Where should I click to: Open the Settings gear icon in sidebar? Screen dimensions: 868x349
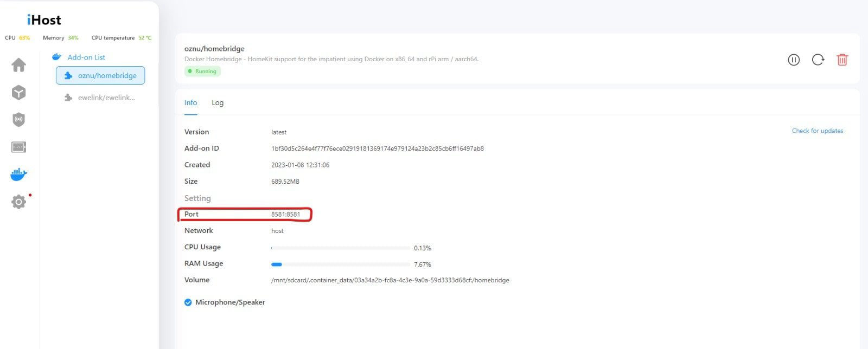coord(18,202)
